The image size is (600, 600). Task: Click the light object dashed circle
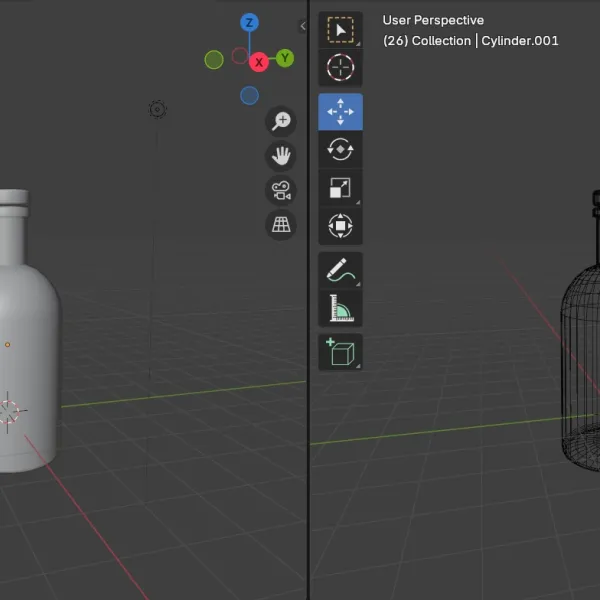tap(157, 109)
